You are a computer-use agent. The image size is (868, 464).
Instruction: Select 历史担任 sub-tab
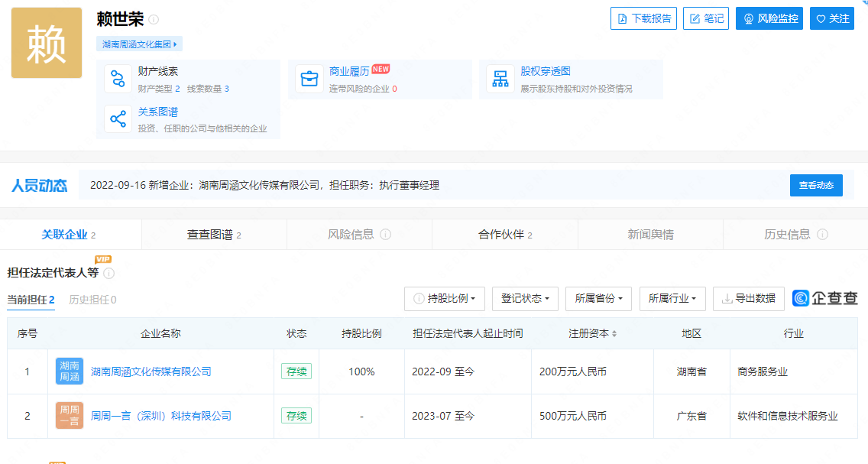click(92, 300)
